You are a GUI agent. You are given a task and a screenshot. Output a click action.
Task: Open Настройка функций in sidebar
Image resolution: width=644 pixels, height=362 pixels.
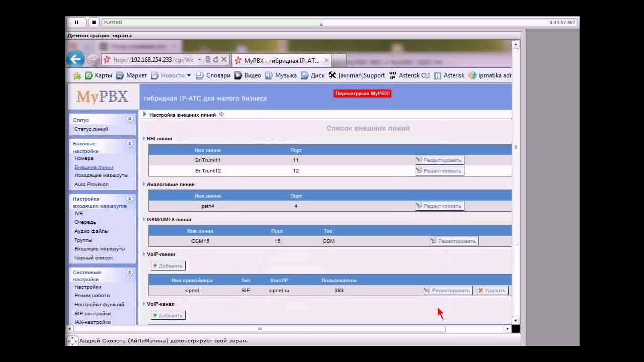[99, 305]
